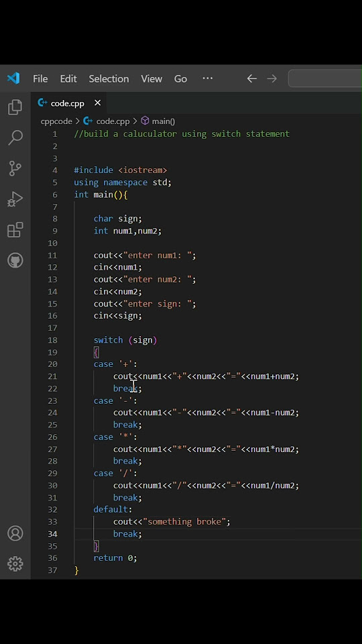Click line number 37 in the gutter
The image size is (362, 644).
[x=52, y=570]
